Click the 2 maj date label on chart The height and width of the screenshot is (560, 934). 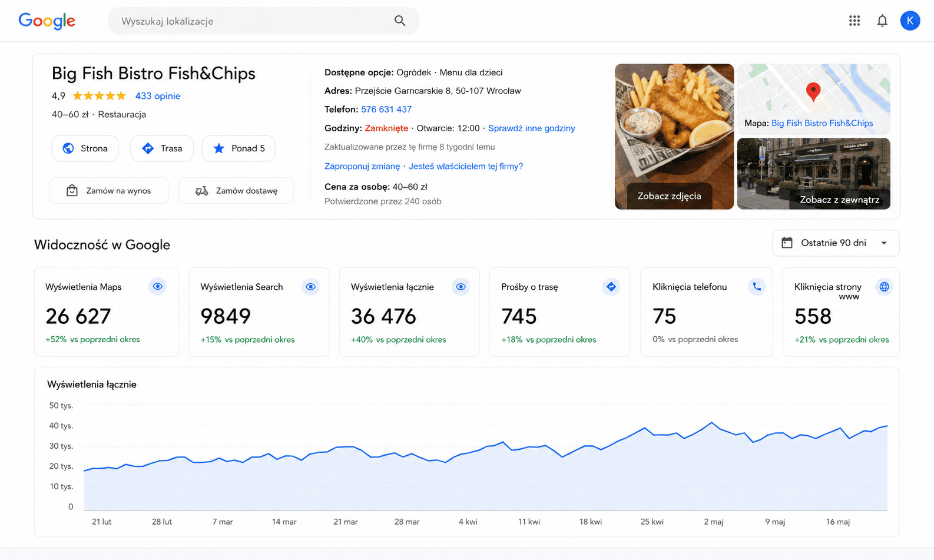click(x=713, y=522)
